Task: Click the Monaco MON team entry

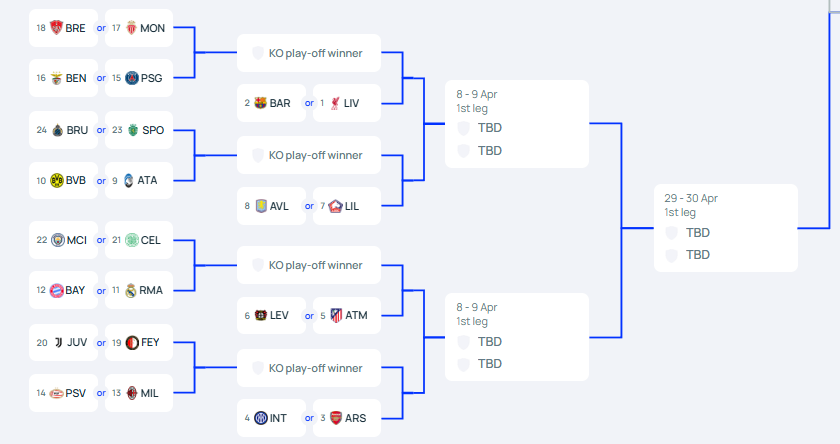Action: pos(139,28)
